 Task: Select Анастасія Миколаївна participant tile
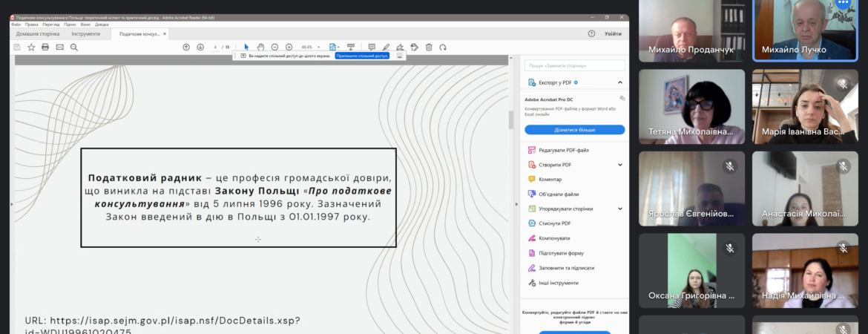pyautogui.click(x=805, y=189)
